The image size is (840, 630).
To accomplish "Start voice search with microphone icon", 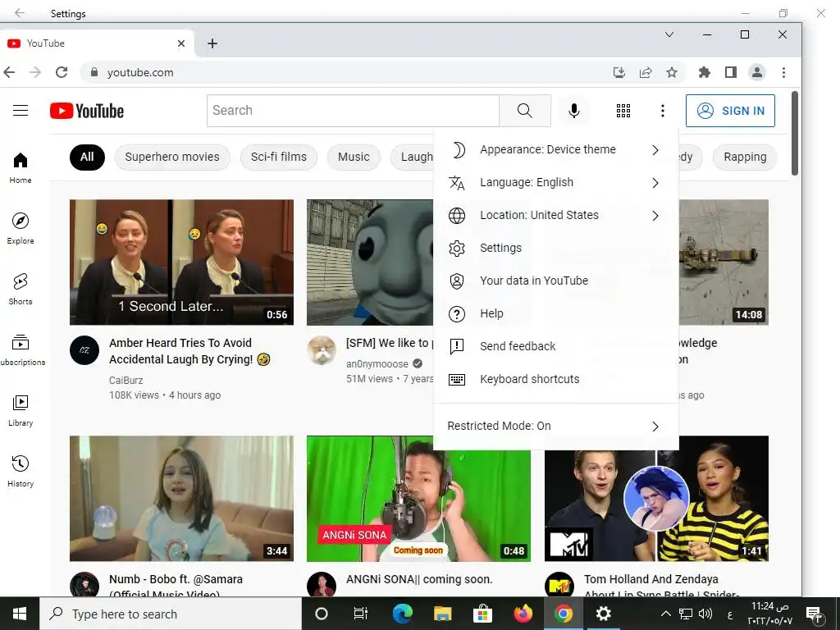I will 573,111.
